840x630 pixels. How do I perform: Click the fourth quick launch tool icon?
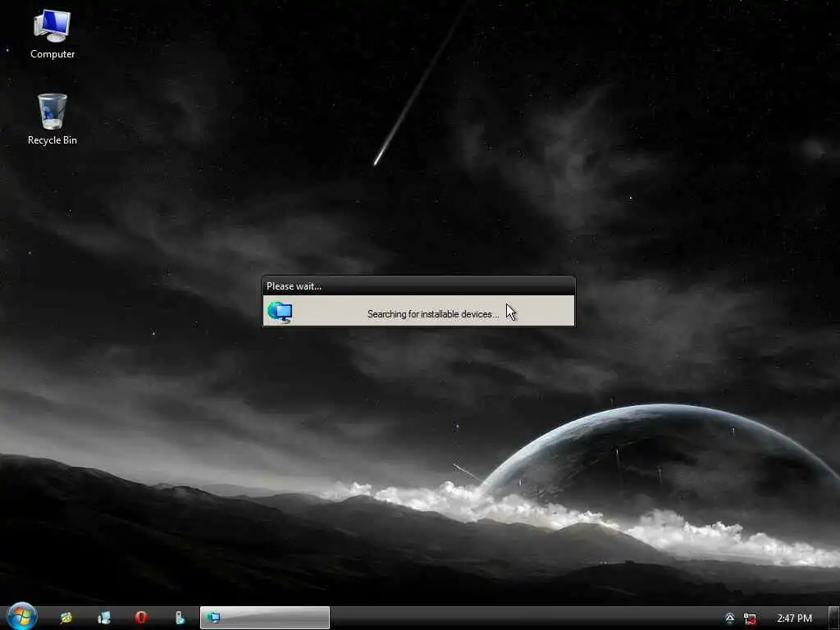(x=180, y=618)
